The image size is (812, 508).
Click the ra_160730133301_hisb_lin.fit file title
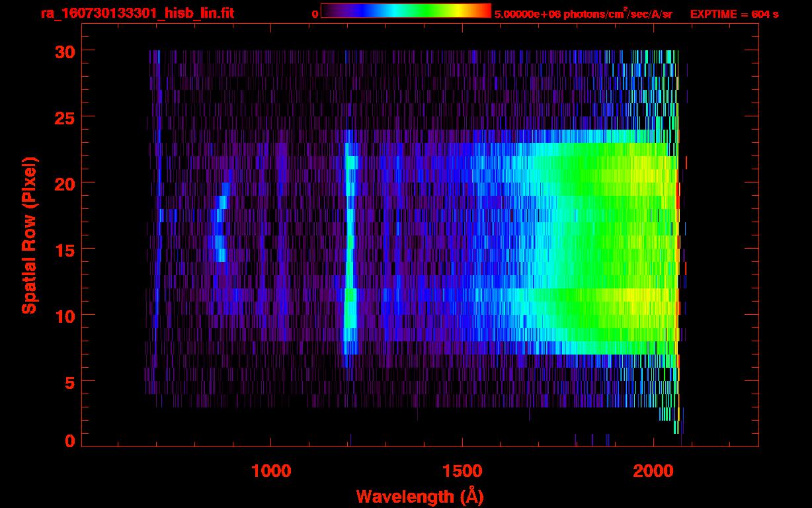[137, 13]
